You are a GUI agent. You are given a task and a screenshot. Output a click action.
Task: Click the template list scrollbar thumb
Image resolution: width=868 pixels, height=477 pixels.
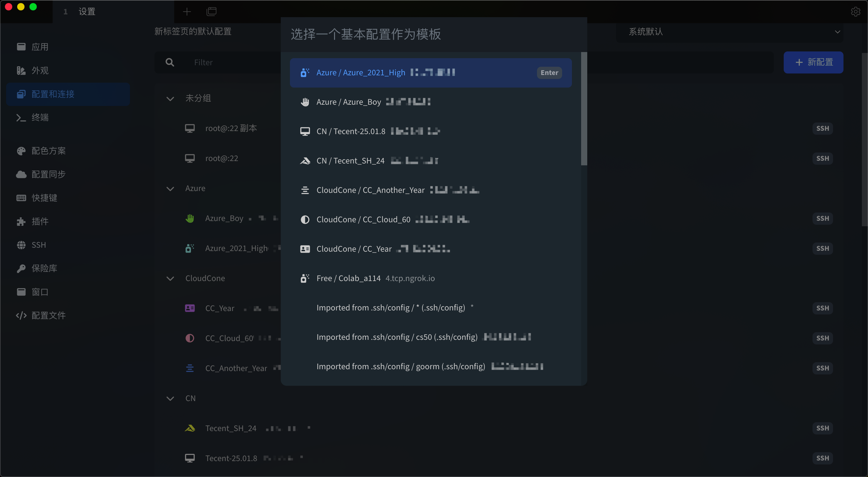[x=584, y=108]
